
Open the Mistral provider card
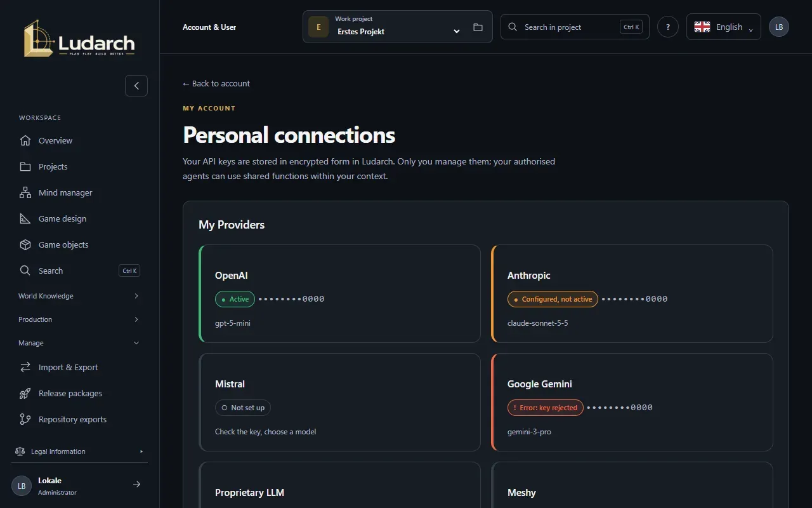[x=340, y=402]
